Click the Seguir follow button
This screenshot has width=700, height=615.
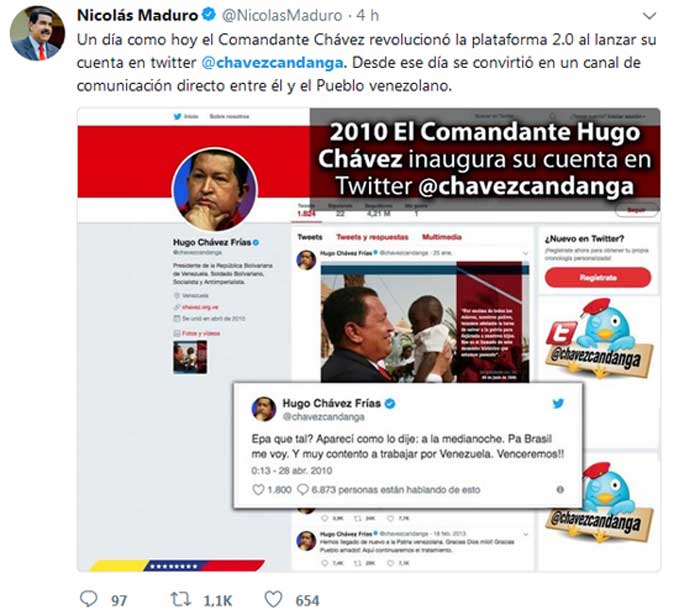pyautogui.click(x=636, y=210)
